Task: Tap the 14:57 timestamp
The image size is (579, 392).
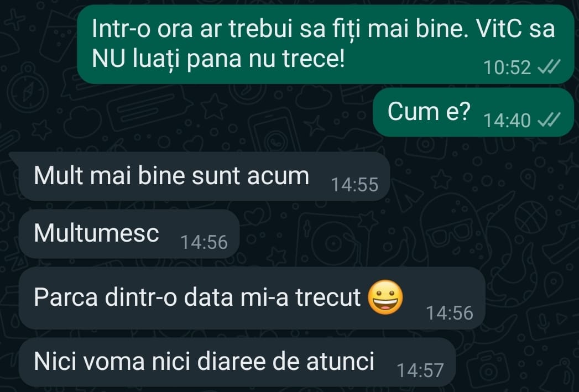Action: [x=420, y=370]
